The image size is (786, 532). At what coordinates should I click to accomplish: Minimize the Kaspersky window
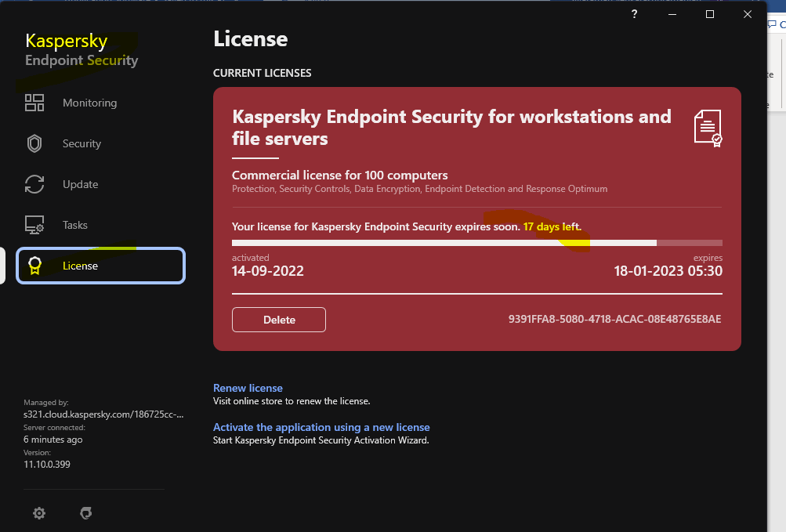pos(673,14)
